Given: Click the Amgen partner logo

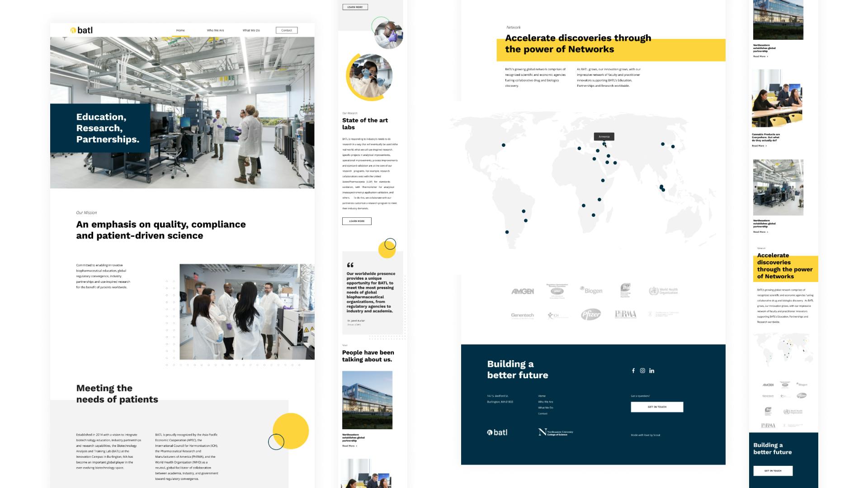Looking at the screenshot, I should tap(523, 291).
